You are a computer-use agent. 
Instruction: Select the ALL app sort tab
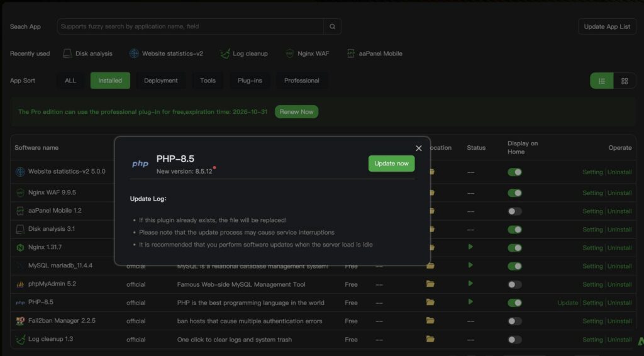[x=70, y=81]
